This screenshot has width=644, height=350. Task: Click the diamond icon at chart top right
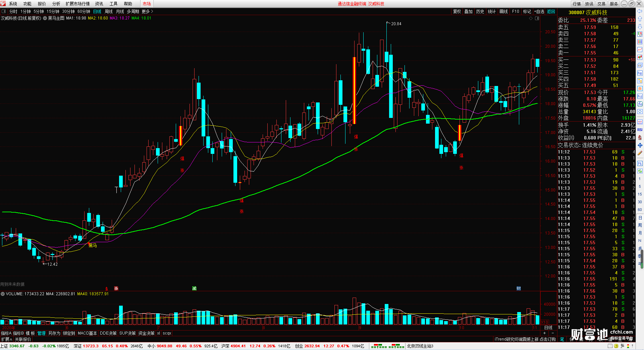[531, 18]
